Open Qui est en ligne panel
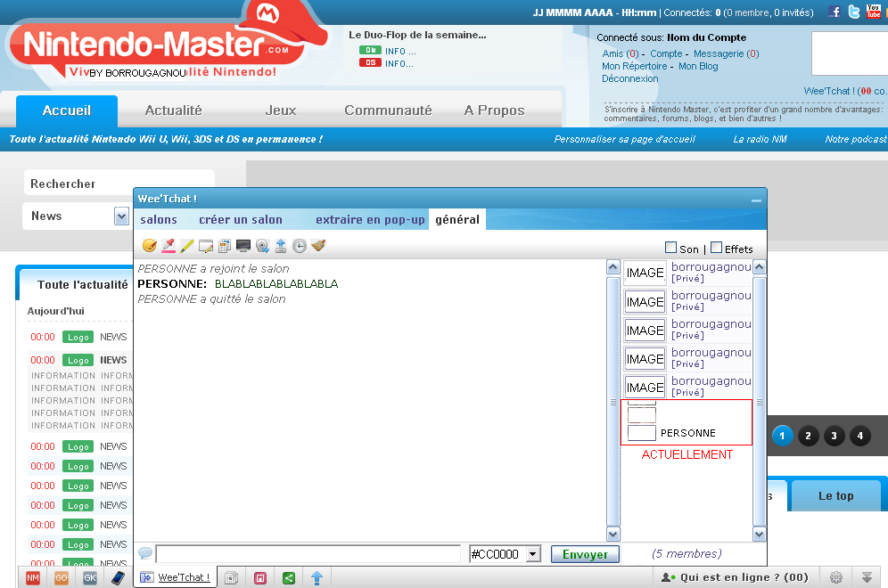The image size is (888, 588). [735, 577]
